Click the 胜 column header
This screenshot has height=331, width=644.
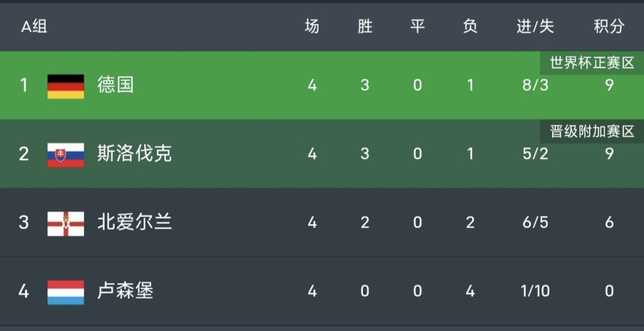[365, 27]
